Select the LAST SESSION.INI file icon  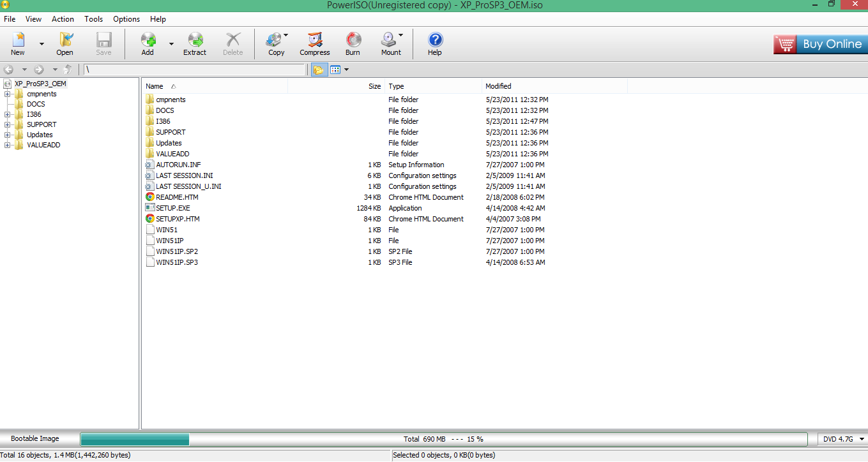pos(149,175)
